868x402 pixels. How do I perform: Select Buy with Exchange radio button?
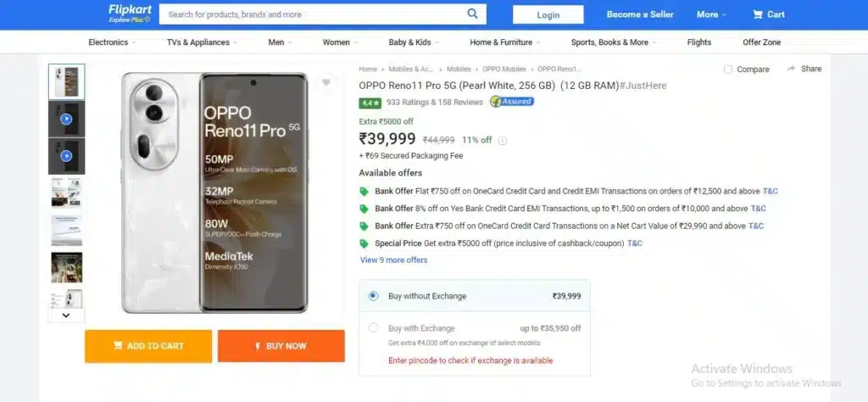pos(373,328)
